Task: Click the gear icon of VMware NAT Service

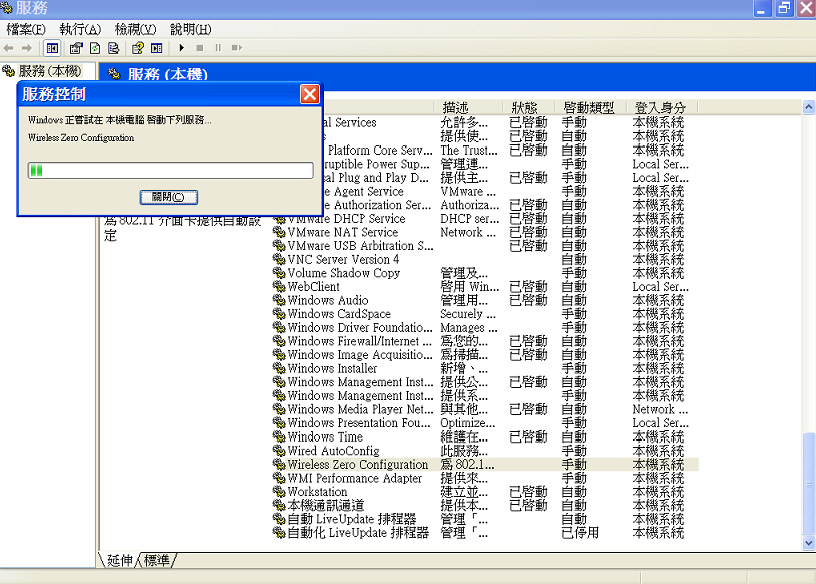Action: [x=279, y=232]
